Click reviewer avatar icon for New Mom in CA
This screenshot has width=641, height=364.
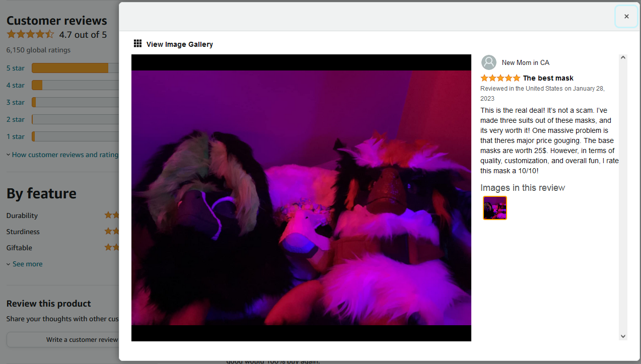click(x=488, y=62)
